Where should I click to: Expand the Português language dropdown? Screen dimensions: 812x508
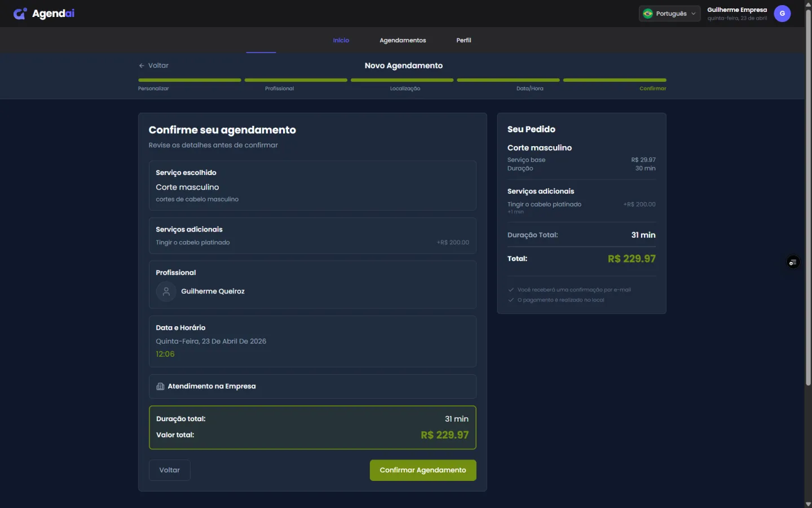pos(670,14)
